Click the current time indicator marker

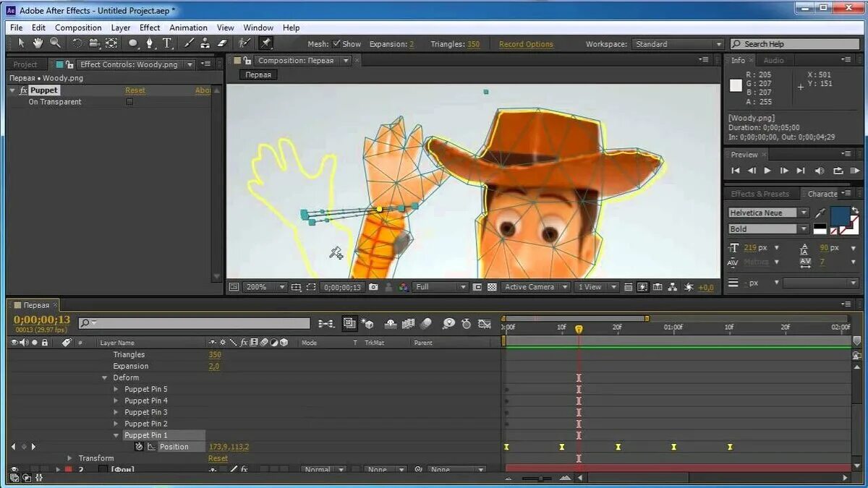(x=579, y=329)
